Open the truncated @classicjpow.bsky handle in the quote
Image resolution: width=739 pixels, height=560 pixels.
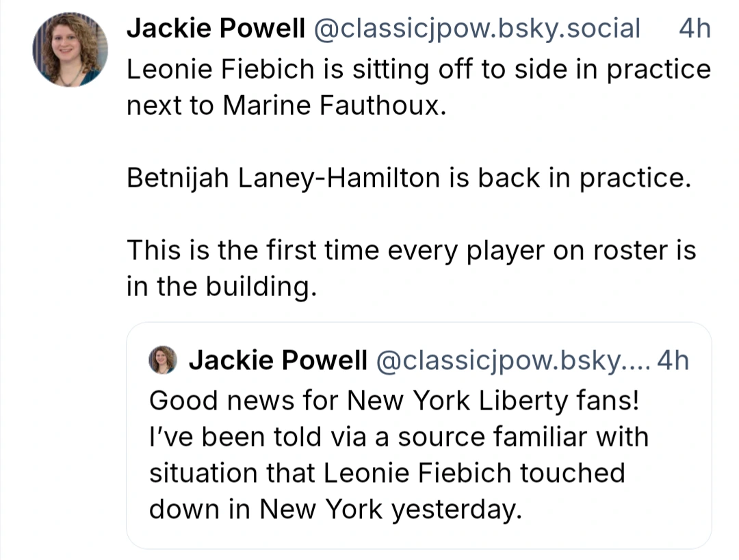coord(513,361)
